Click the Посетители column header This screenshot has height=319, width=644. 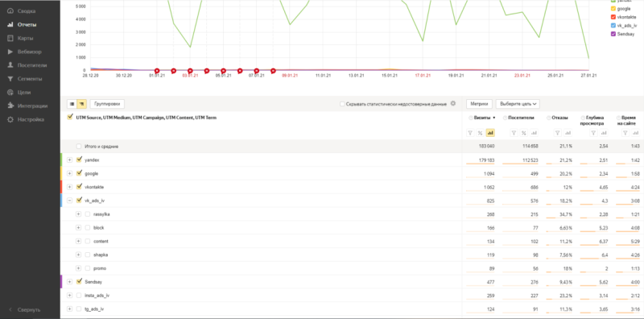point(521,118)
